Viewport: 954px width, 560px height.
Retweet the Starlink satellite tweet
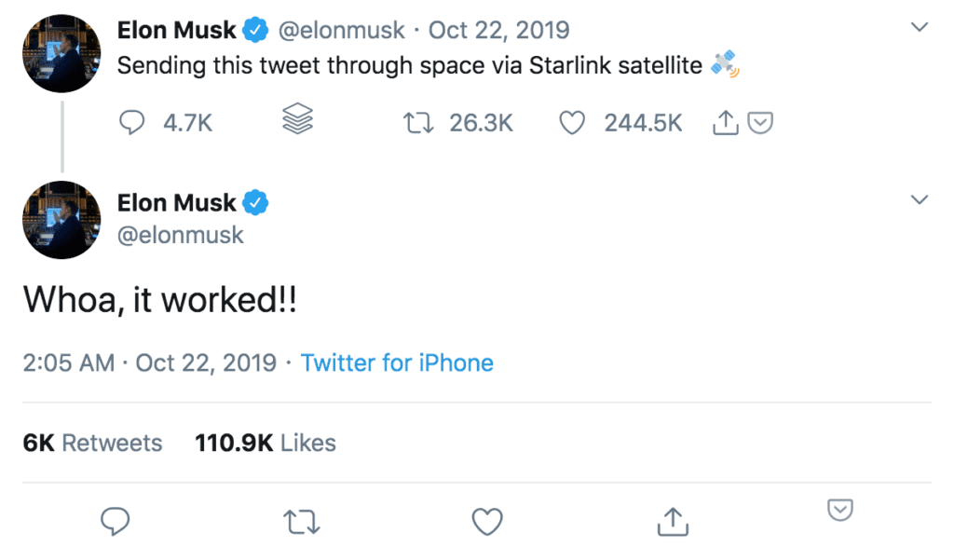point(414,123)
